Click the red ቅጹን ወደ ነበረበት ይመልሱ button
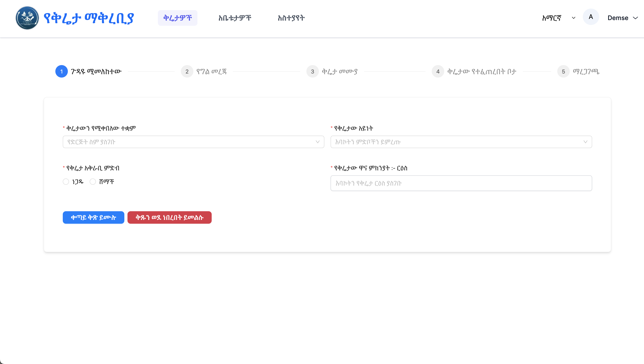Image resolution: width=644 pixels, height=364 pixels. (170, 217)
